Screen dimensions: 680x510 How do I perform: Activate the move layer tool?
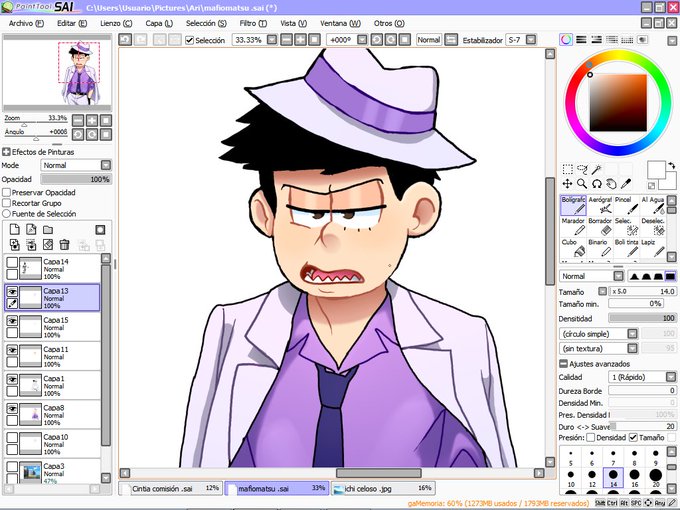(567, 184)
